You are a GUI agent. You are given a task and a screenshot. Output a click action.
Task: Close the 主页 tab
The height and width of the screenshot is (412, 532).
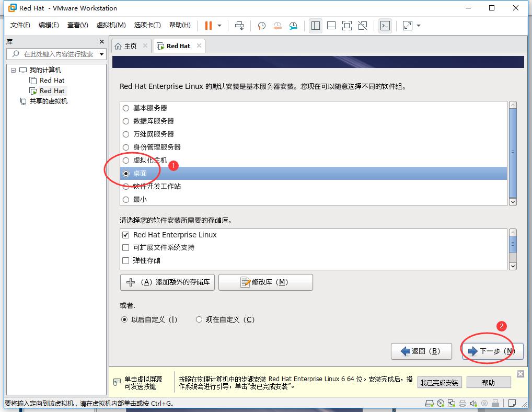pos(145,45)
